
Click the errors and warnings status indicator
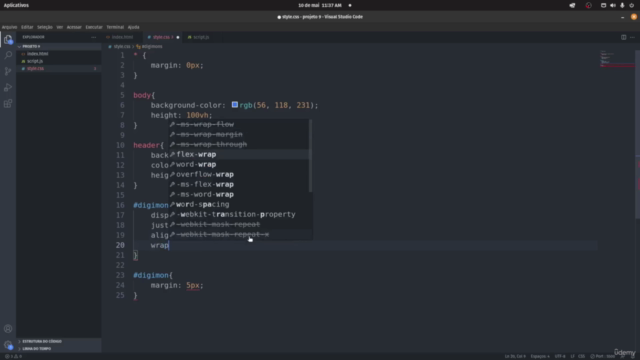point(13,356)
